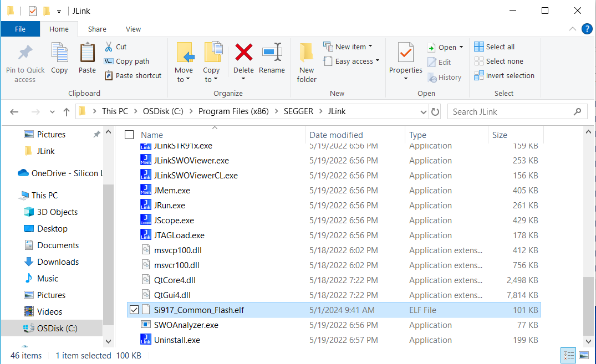
Task: Expand the Open dropdown arrow
Action: (x=461, y=47)
